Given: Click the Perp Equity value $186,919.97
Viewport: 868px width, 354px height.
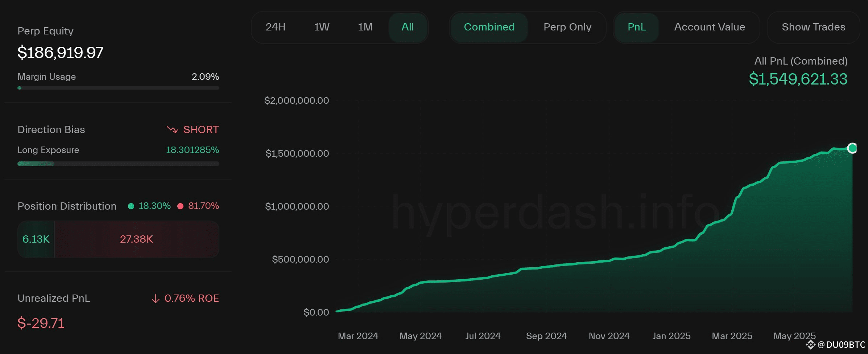Looking at the screenshot, I should pyautogui.click(x=61, y=53).
